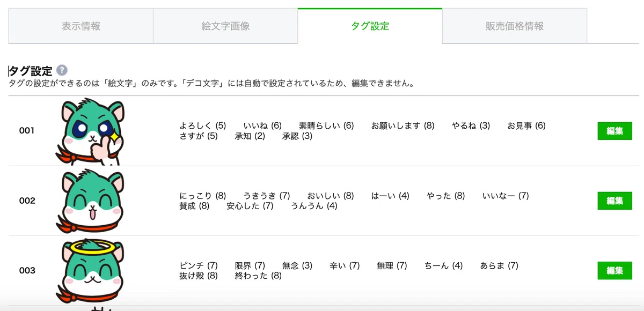The width and height of the screenshot is (644, 311).
Task: Click 編集 button for emoji 002
Action: (x=614, y=201)
